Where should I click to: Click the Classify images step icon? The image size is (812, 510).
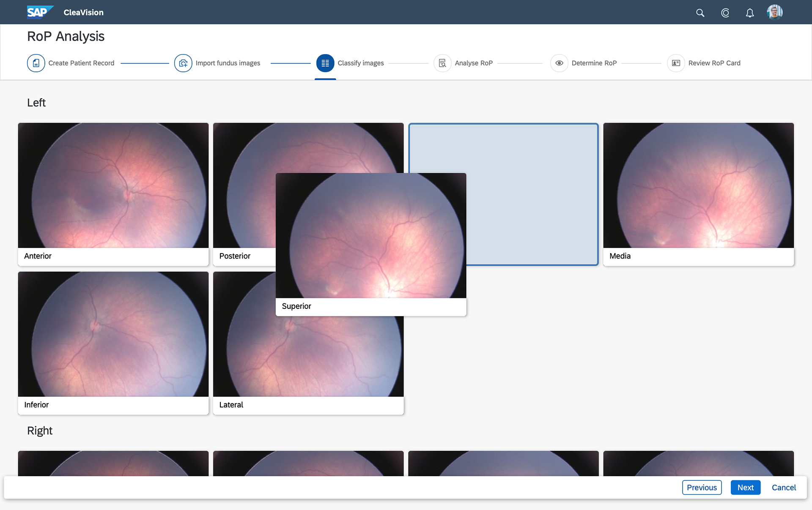[x=325, y=63]
